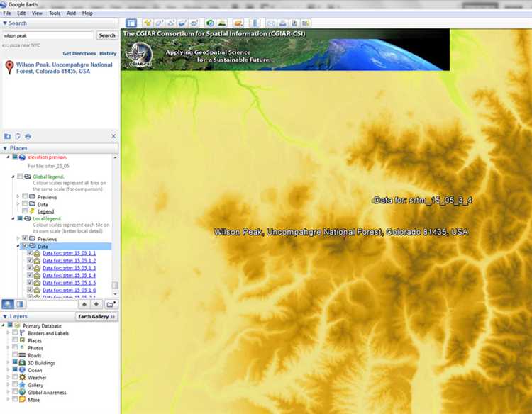532x414 pixels.
Task: Click the View in Google Maps toolbar icon
Action: point(306,23)
